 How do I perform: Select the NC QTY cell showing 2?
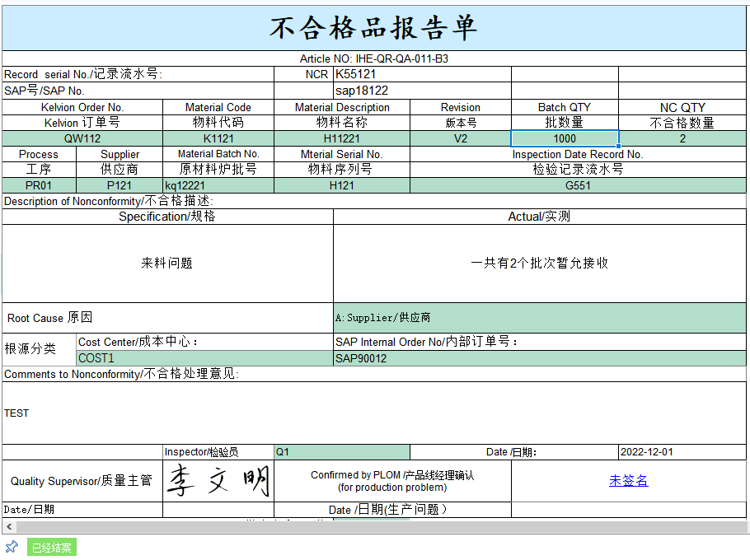pyautogui.click(x=682, y=138)
